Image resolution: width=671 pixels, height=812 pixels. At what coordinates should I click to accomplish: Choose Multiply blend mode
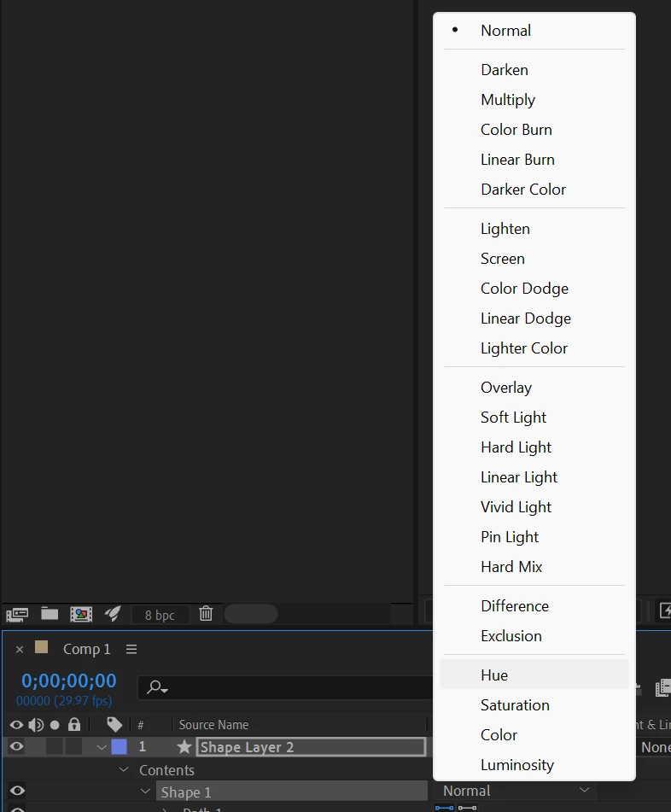click(534, 99)
